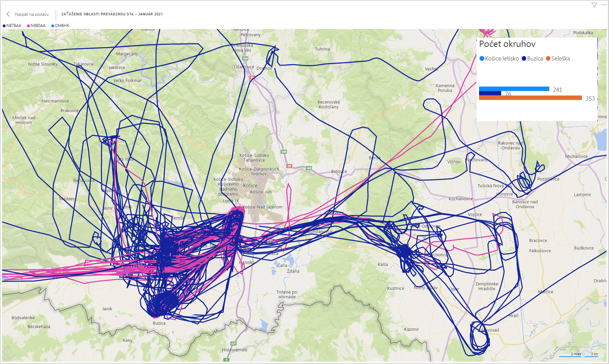Toggle the OMBHK legend entry

point(60,26)
